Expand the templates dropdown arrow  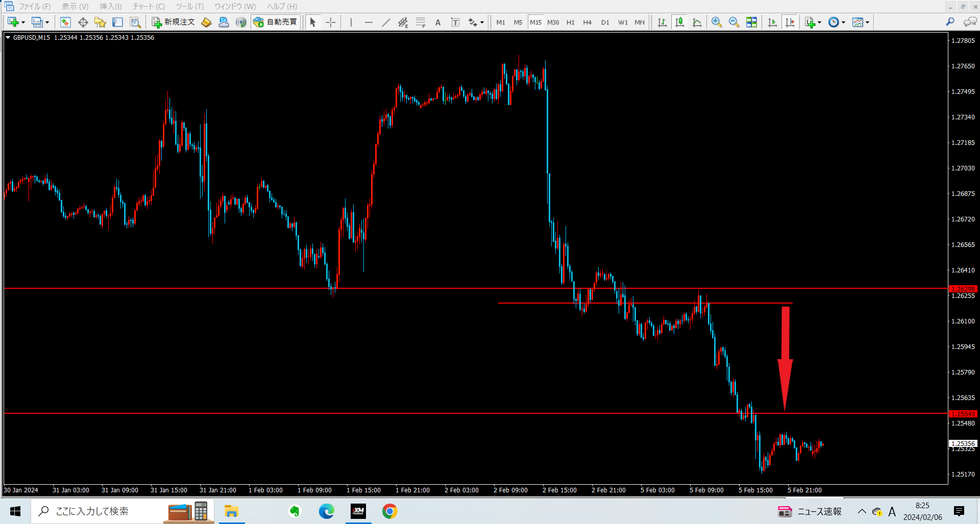pos(867,22)
